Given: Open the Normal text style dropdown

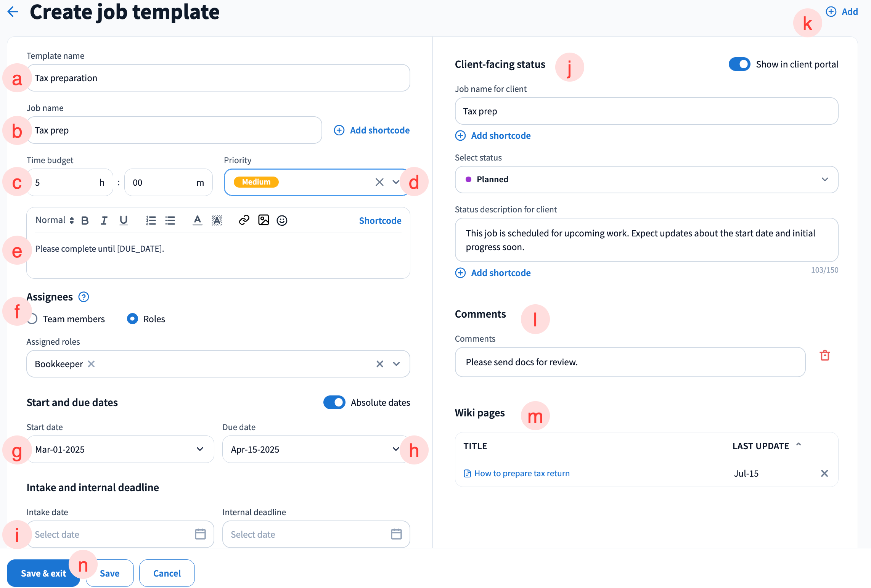Looking at the screenshot, I should click(x=54, y=220).
